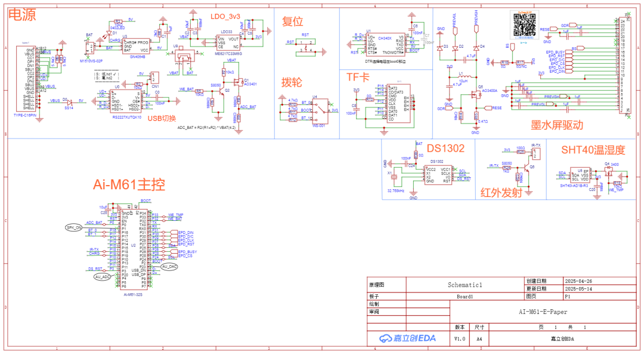Select the Ai-M61-32S module symbol

134,248
